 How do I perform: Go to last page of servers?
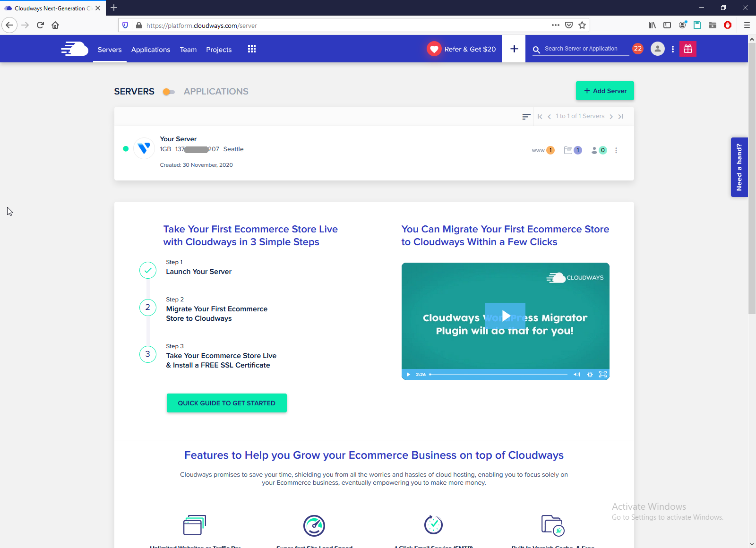click(621, 116)
